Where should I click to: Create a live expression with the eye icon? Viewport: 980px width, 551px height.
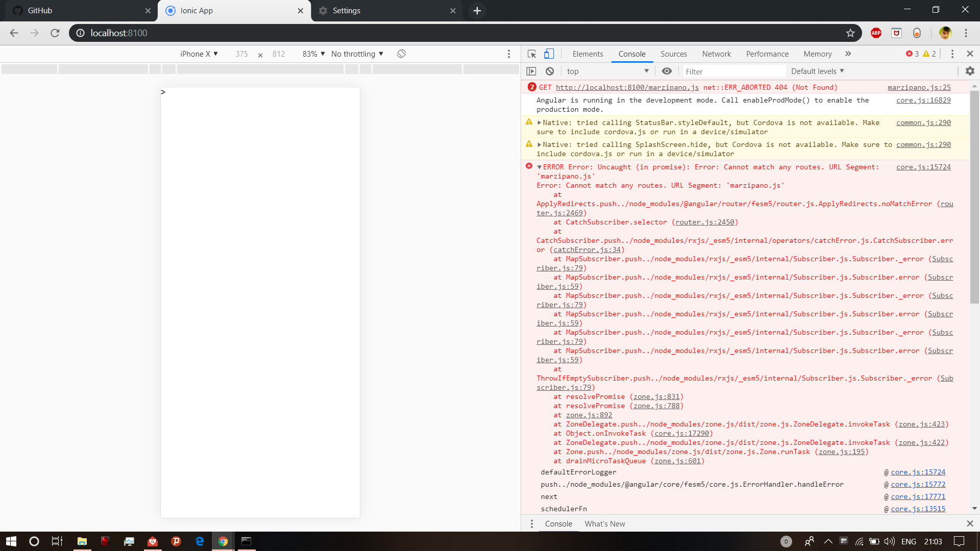point(667,71)
